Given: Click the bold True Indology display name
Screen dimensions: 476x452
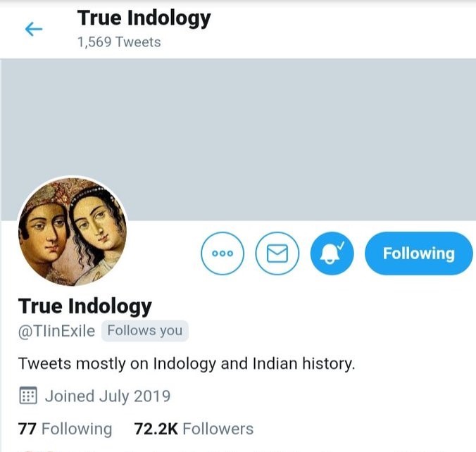Looking at the screenshot, I should click(x=84, y=306).
